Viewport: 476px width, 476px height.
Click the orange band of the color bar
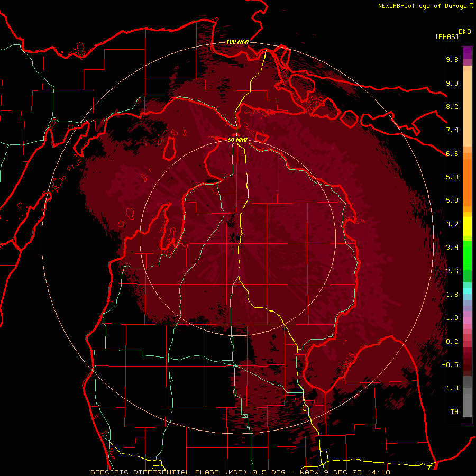click(467, 182)
